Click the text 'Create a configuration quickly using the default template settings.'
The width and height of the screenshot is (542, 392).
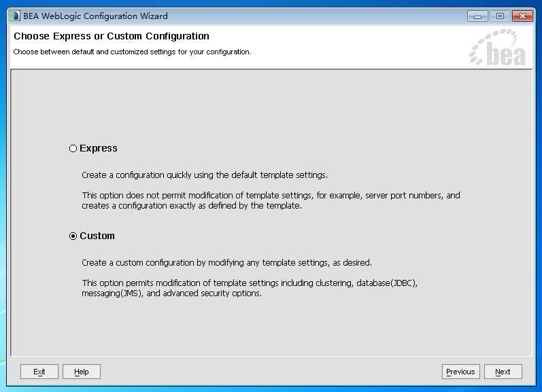[205, 175]
